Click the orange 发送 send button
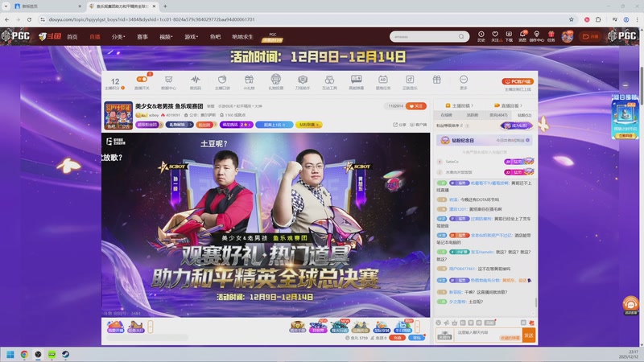Screen dimensions: 644x362 click(529, 335)
